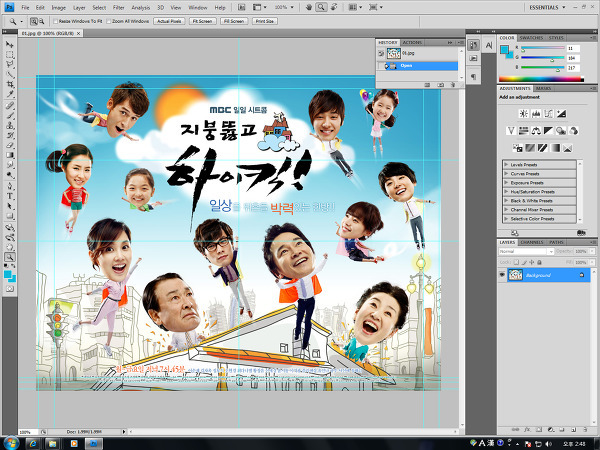Screen dimensions: 600x450
Task: Add an Invert adjustment
Action: (517, 148)
